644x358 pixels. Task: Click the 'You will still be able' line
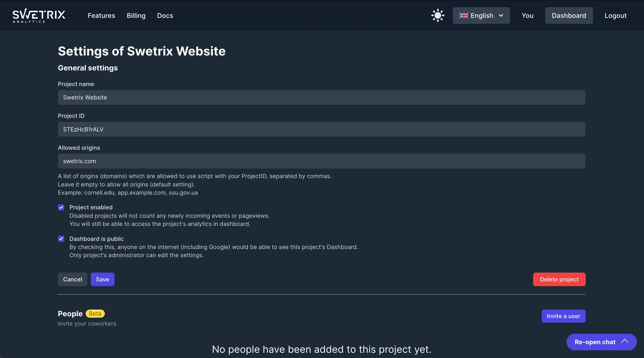(160, 224)
